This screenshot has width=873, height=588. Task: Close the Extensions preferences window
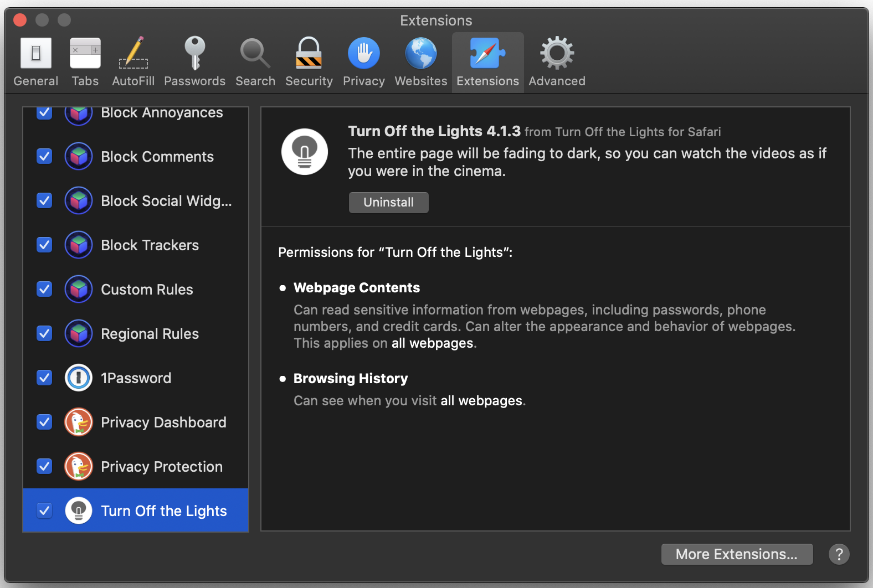(20, 20)
